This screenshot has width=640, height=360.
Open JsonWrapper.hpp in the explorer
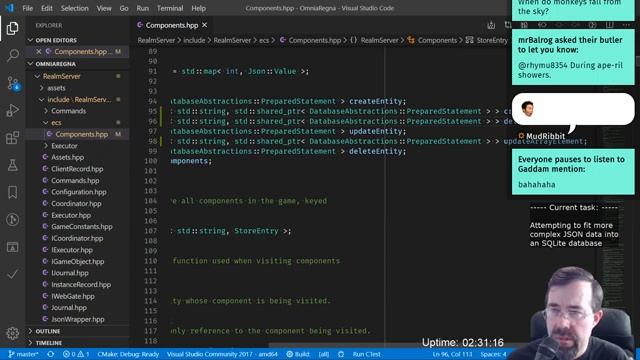point(78,319)
